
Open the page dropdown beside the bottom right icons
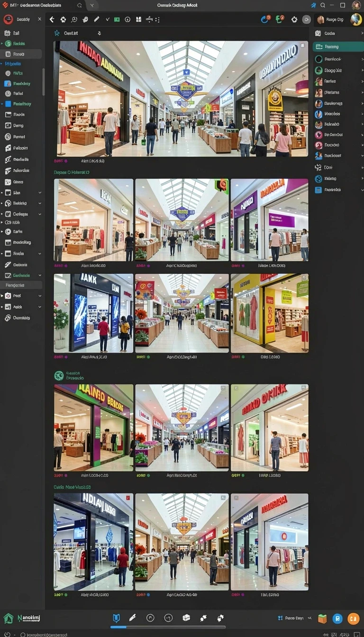(x=310, y=618)
